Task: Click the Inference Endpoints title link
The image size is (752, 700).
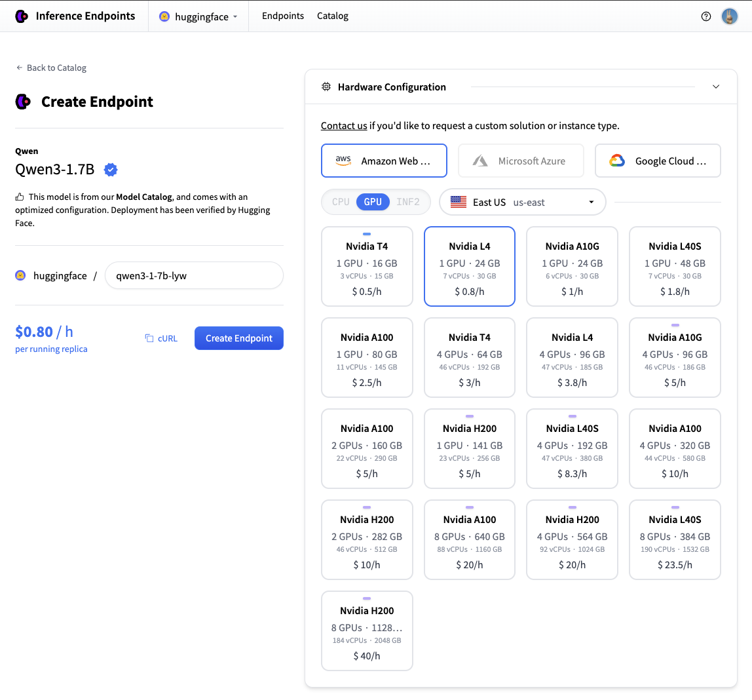Action: (x=85, y=16)
